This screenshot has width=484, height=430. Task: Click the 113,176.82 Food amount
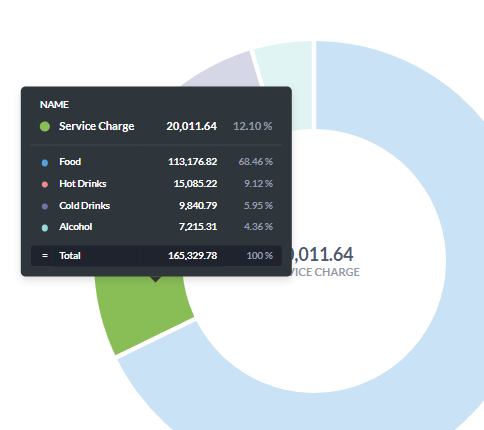pyautogui.click(x=193, y=162)
